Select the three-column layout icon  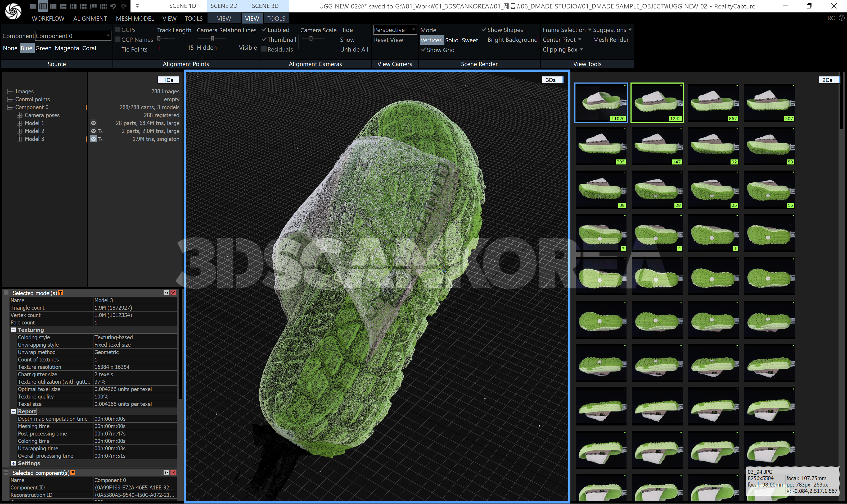point(43,6)
